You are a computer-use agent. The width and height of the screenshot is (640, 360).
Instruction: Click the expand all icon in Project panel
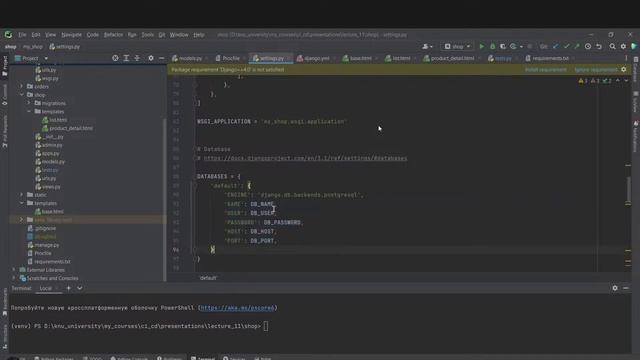pos(126,58)
